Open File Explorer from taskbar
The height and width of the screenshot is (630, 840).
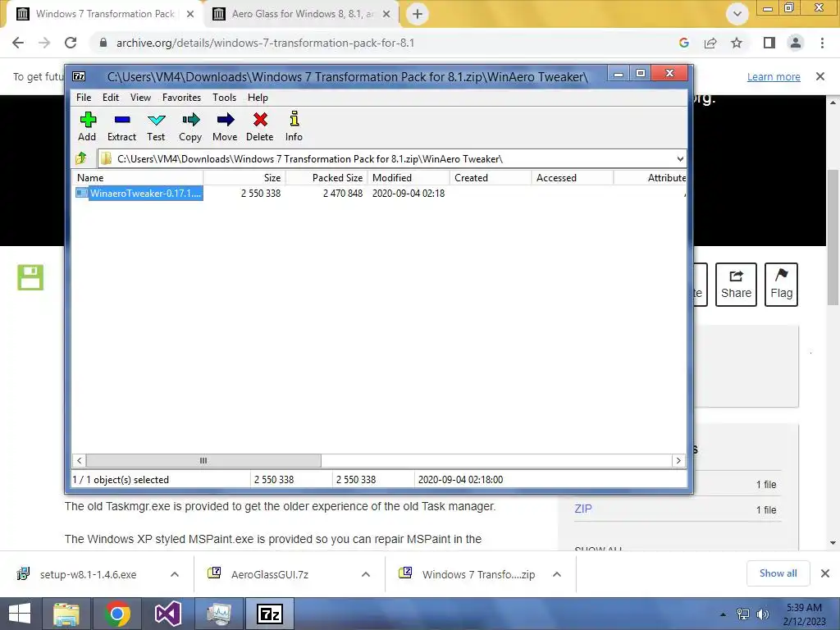[66, 614]
